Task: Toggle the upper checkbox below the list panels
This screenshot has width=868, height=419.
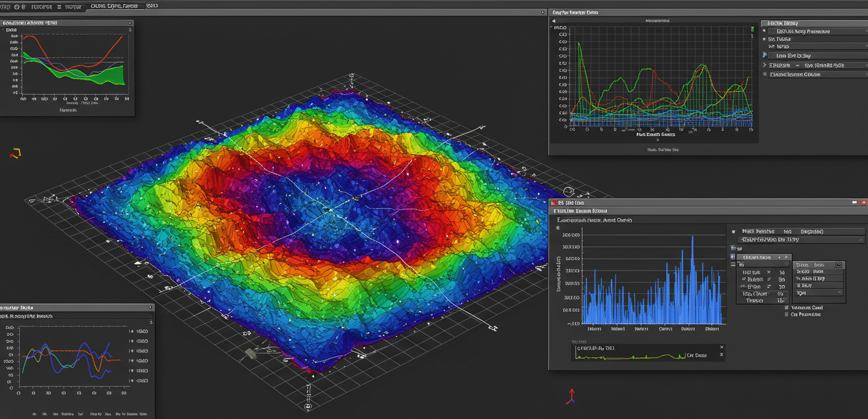Action: coord(787,307)
